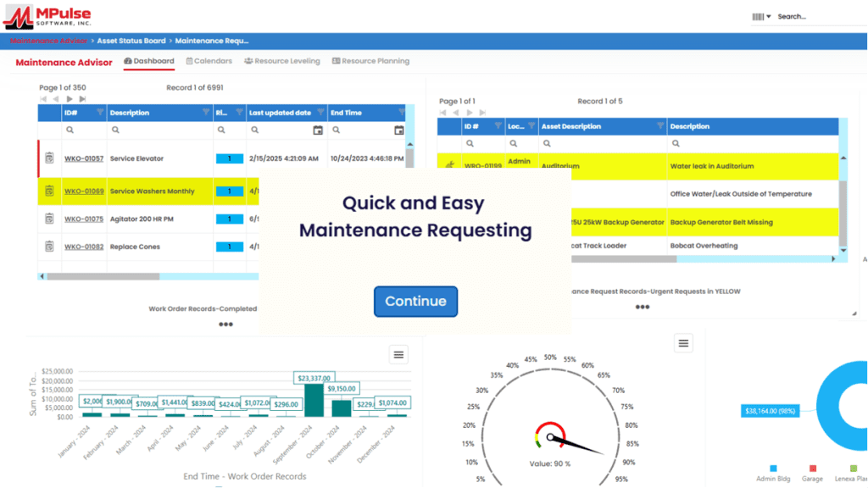Screen dimensions: 868x488
Task: Click the barcode scanner dropdown near search
Action: click(x=761, y=16)
